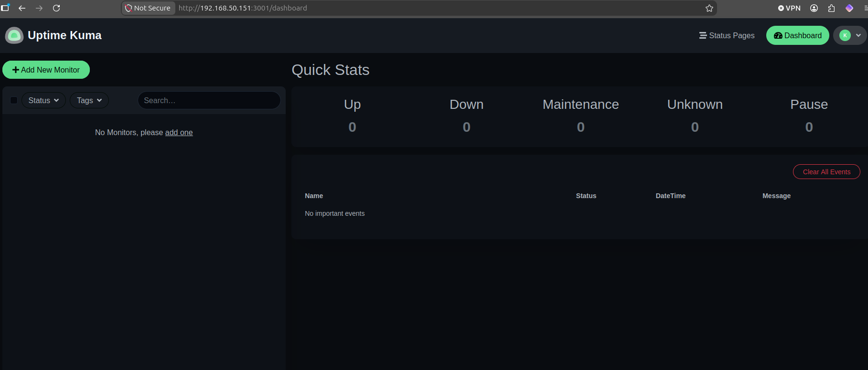Viewport: 868px width, 370px height.
Task: Go back with the browser back arrow
Action: pos(22,8)
